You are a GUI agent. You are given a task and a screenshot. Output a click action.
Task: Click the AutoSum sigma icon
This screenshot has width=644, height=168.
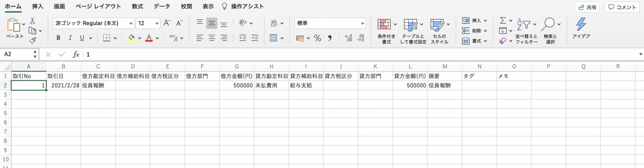503,21
